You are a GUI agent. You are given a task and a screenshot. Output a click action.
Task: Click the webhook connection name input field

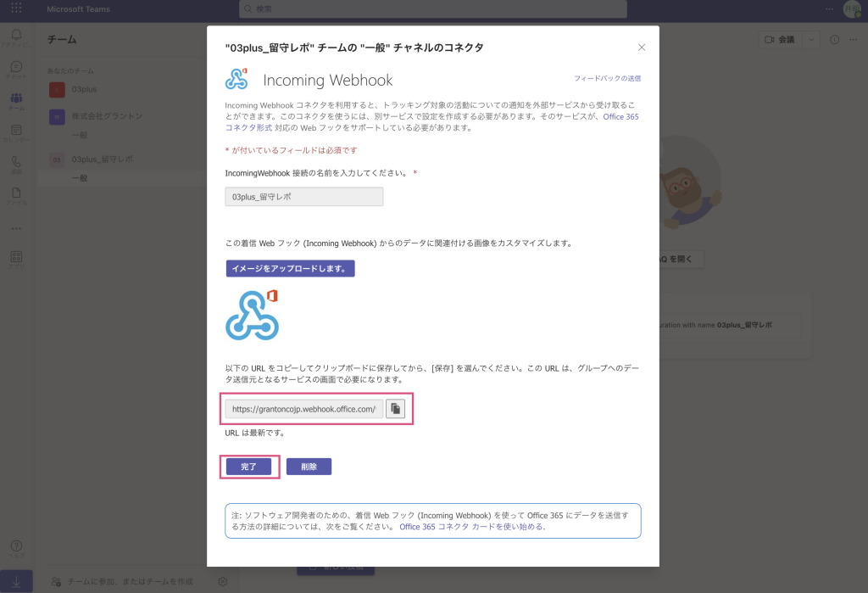click(303, 197)
